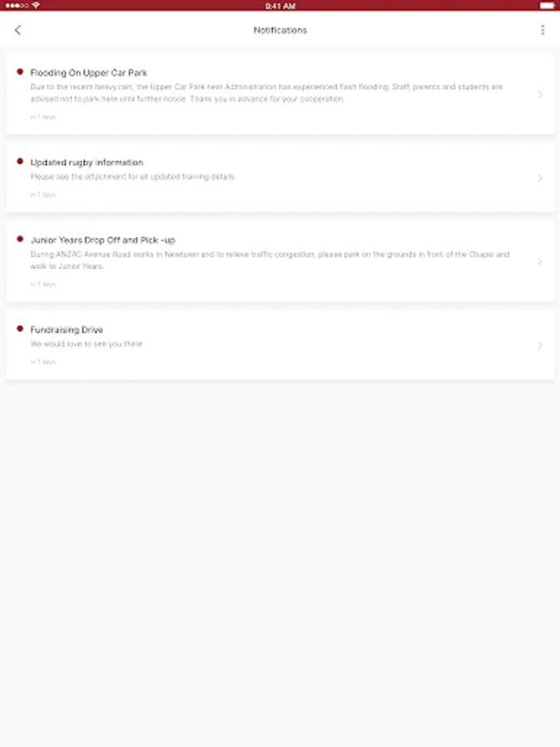Tap the battery indicator icon
Image resolution: width=560 pixels, height=747 pixels.
point(547,5)
